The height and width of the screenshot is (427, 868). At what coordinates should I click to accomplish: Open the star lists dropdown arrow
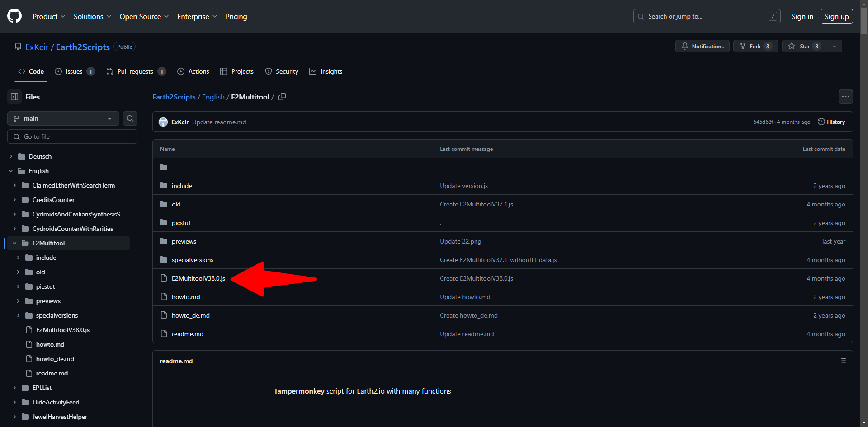tap(835, 46)
